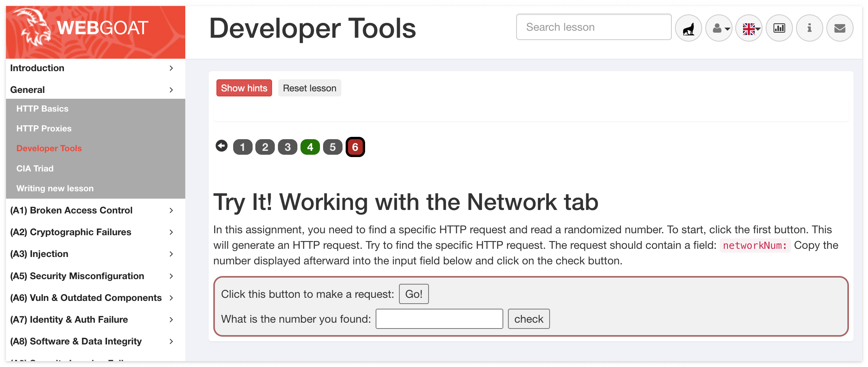Viewport: 868px width, 367px height.
Task: Go to green lesson page 4
Action: pos(310,147)
